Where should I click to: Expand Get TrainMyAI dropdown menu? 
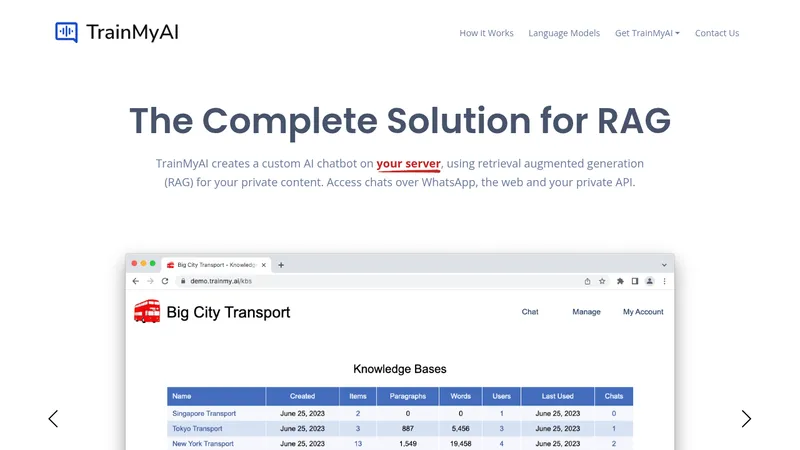pos(647,33)
